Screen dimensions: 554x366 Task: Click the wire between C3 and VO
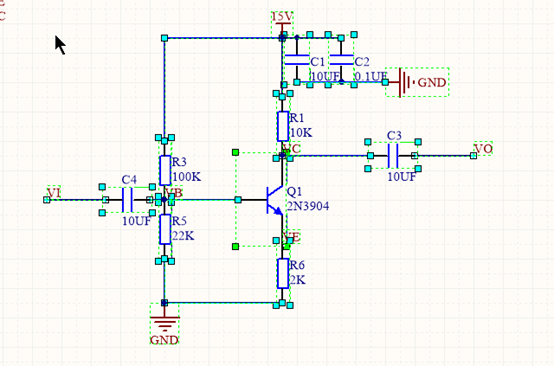(444, 155)
